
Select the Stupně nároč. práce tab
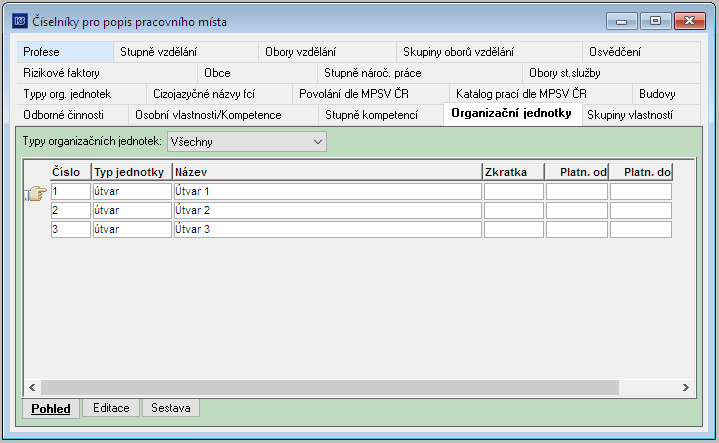[x=420, y=73]
